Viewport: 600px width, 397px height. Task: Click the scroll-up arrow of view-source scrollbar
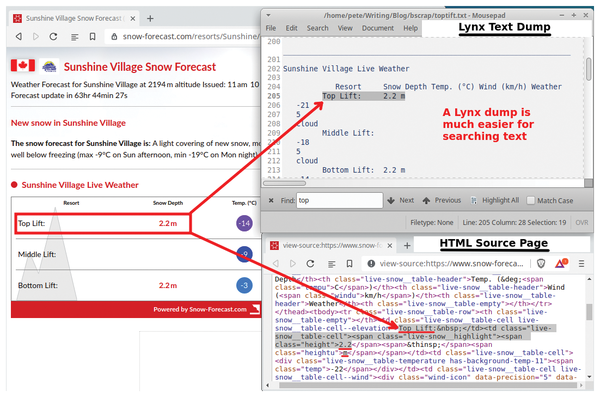pos(589,279)
